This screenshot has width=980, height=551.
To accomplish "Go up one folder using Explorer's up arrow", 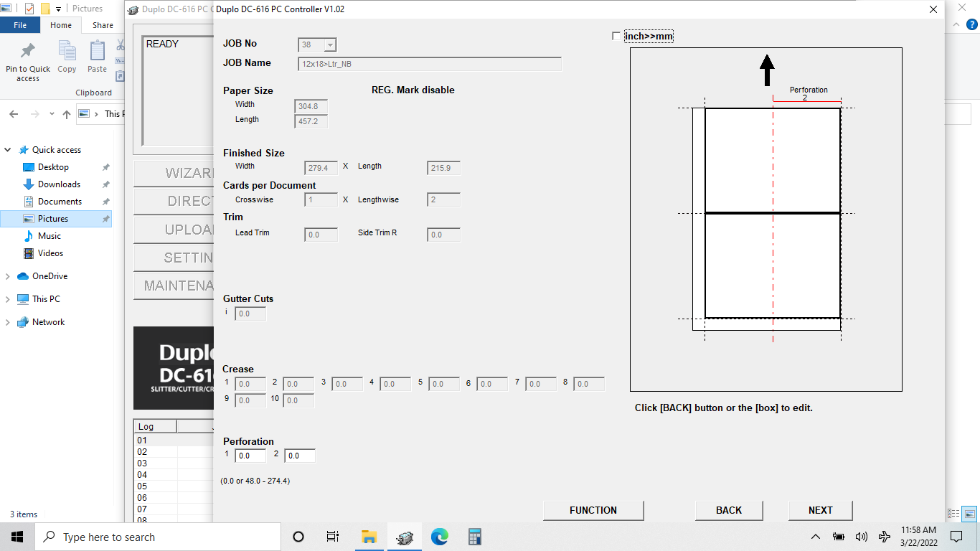I will 67,114.
